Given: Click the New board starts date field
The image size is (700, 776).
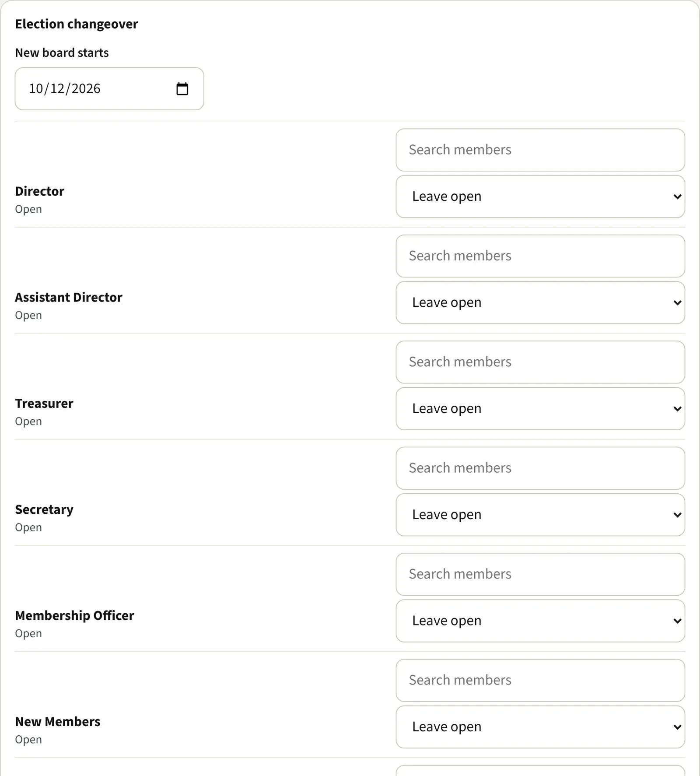Looking at the screenshot, I should [109, 89].
